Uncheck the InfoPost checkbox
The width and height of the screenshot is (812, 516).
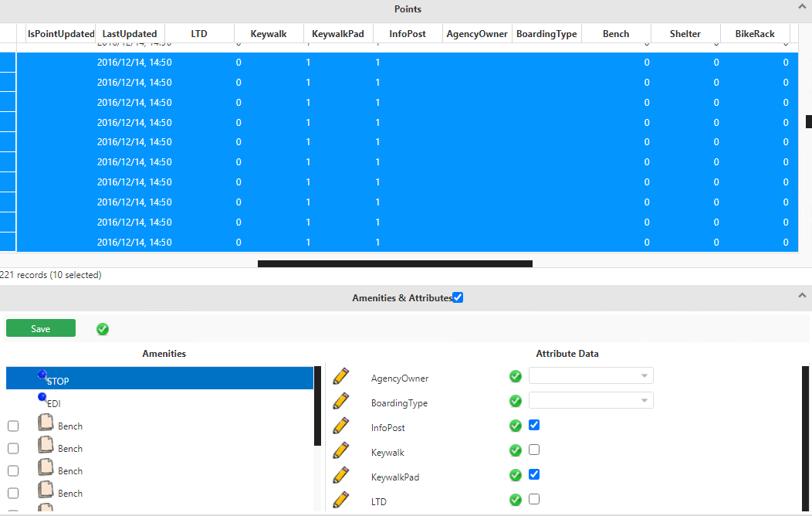533,426
